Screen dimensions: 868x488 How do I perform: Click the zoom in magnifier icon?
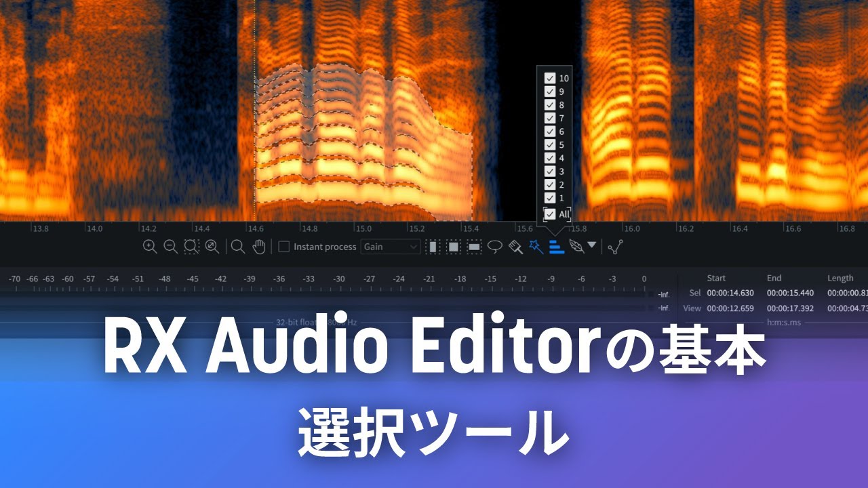pyautogui.click(x=150, y=247)
